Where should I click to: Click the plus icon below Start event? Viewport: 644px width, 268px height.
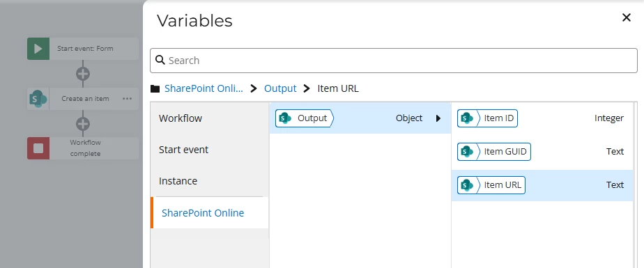click(83, 74)
